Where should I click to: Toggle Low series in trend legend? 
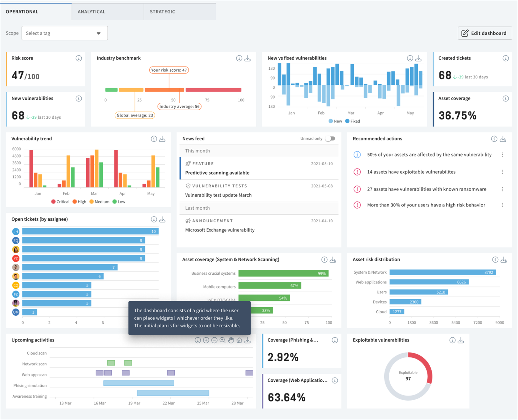point(119,202)
